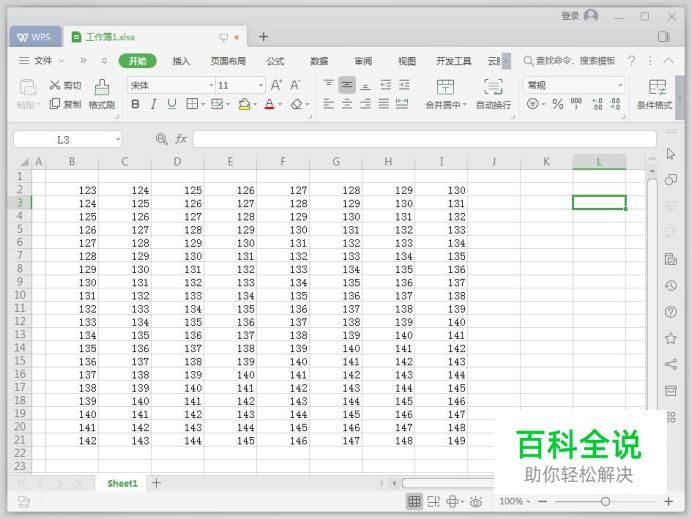692x519 pixels.
Task: Click the formula bar input
Action: pyautogui.click(x=425, y=139)
